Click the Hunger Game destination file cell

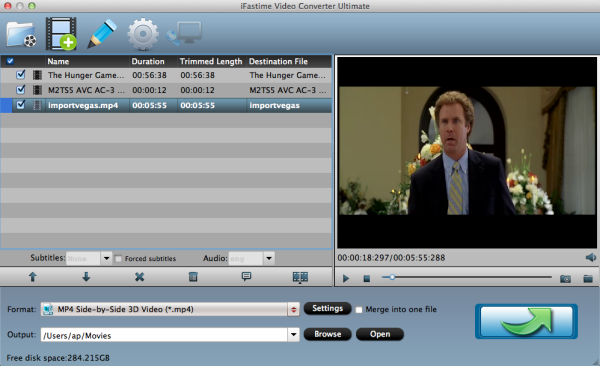click(288, 75)
